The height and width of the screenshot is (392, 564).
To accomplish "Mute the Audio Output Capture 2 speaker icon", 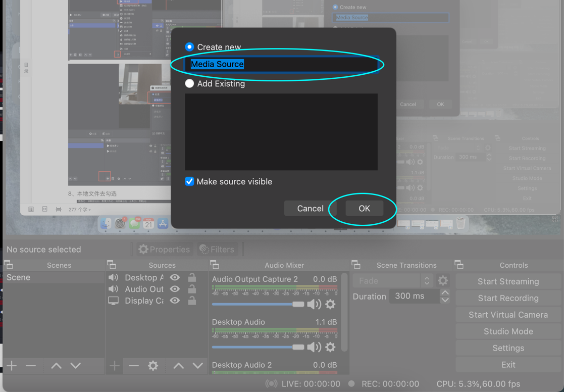I will 314,304.
